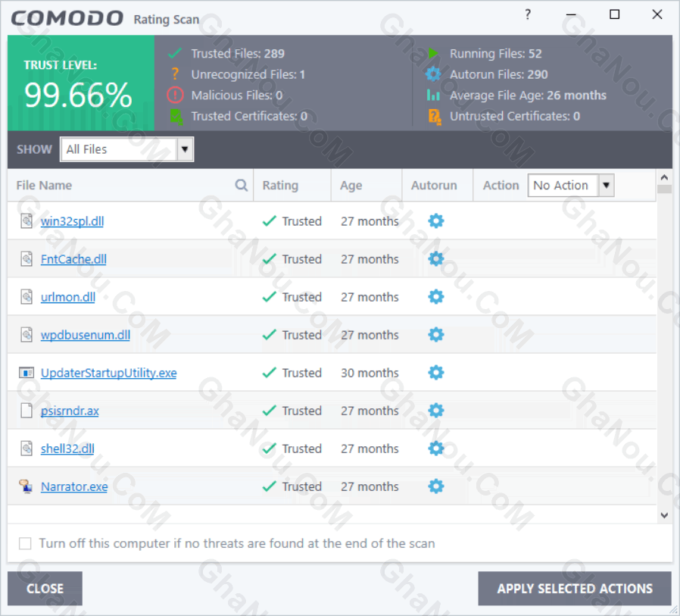The image size is (680, 616).
Task: Open the psisrndr.ax file link
Action: pyautogui.click(x=70, y=411)
